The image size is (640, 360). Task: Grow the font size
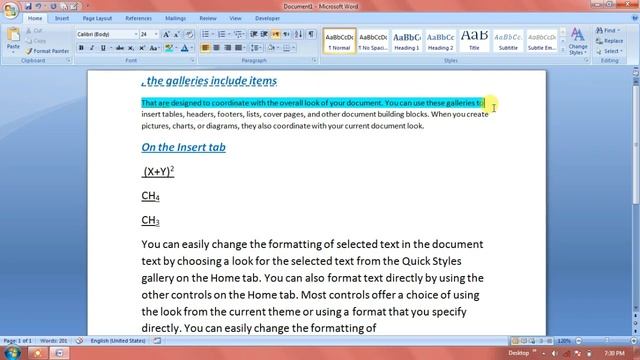coord(166,35)
